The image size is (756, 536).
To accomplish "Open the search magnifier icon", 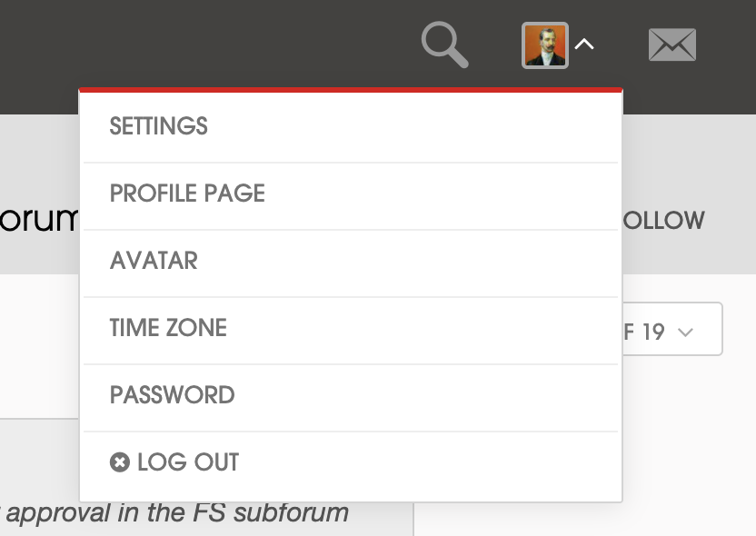I will click(x=444, y=45).
